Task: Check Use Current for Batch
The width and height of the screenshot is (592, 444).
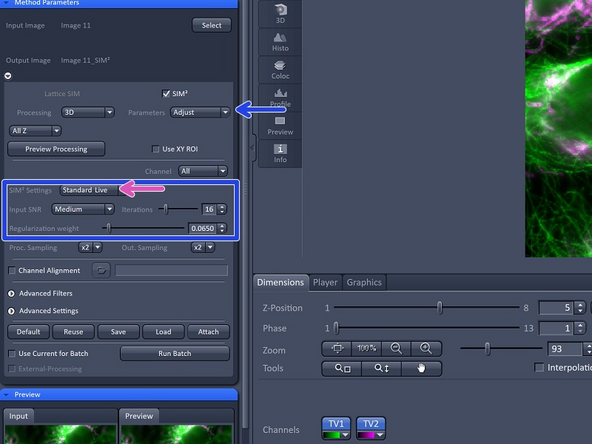Action: (12, 354)
